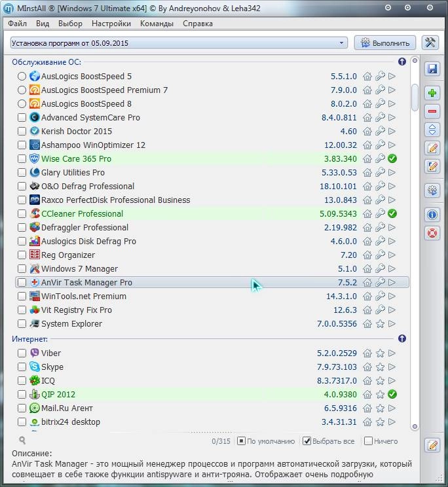The height and width of the screenshot is (487, 448).
Task: Open the Команды menu
Action: click(x=157, y=24)
